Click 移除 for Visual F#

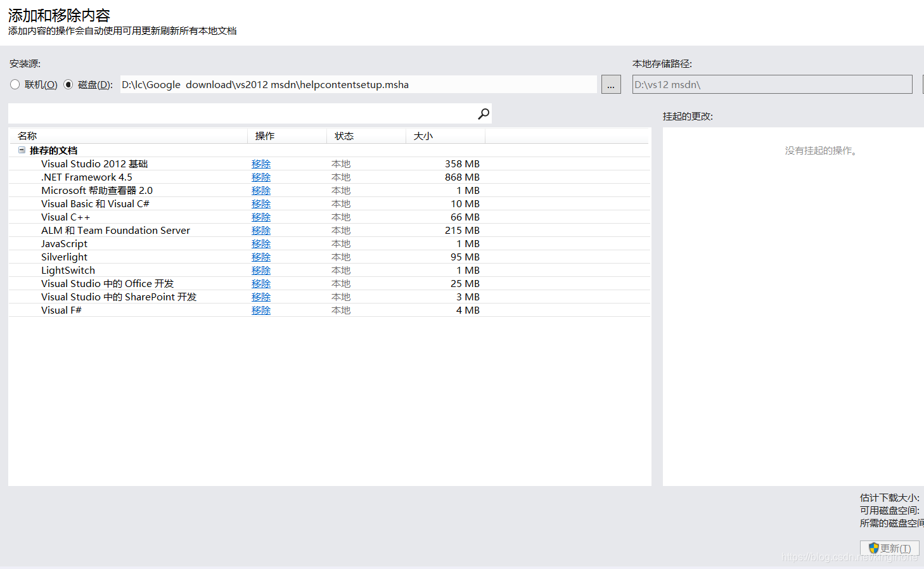pyautogui.click(x=261, y=310)
